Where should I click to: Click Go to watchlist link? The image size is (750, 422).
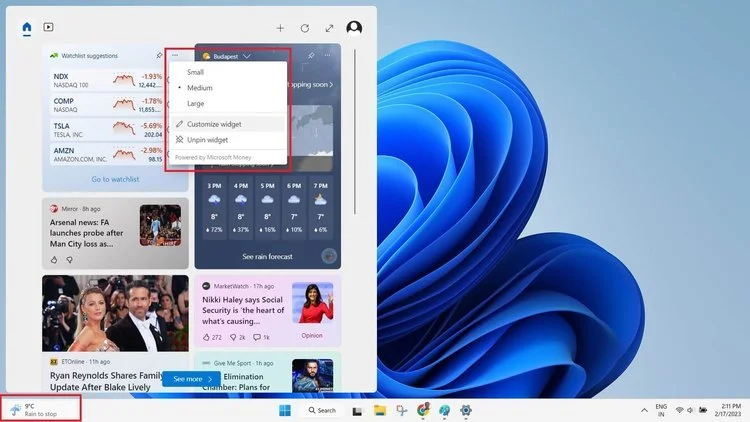pos(115,179)
